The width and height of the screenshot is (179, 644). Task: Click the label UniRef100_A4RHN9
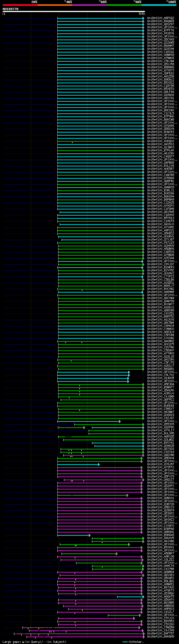(x=161, y=292)
